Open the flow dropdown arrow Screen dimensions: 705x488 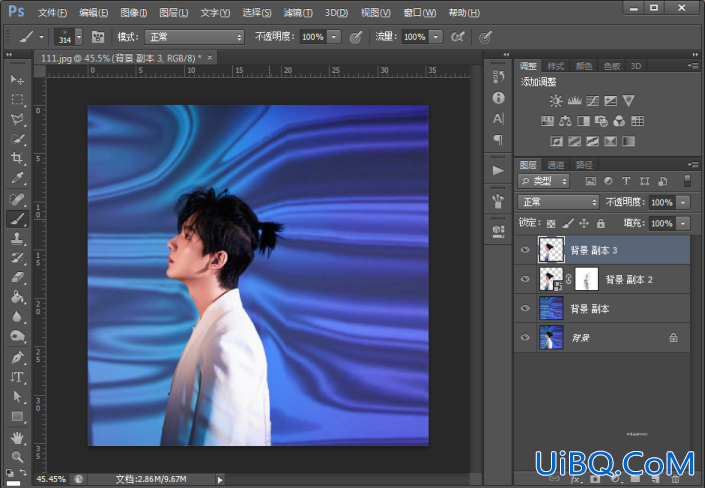click(436, 37)
